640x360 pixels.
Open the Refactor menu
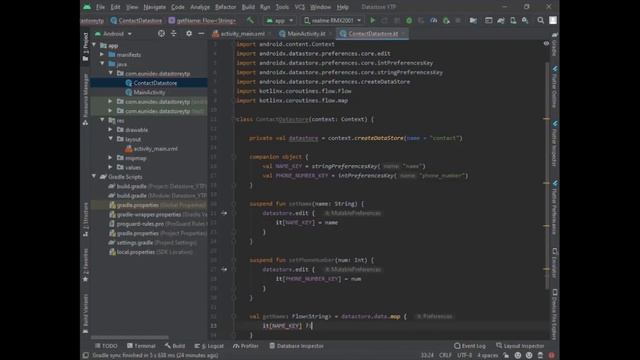[225, 7]
